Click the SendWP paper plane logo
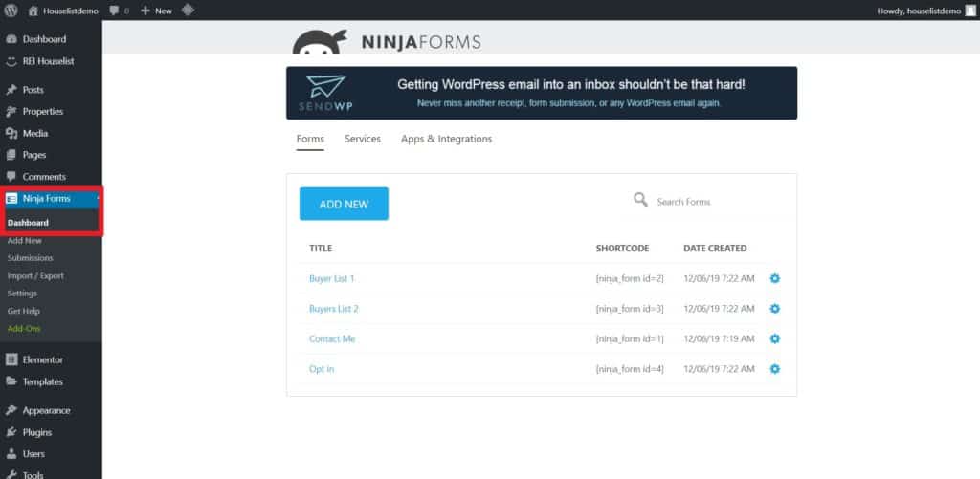The image size is (980, 479). 325,93
